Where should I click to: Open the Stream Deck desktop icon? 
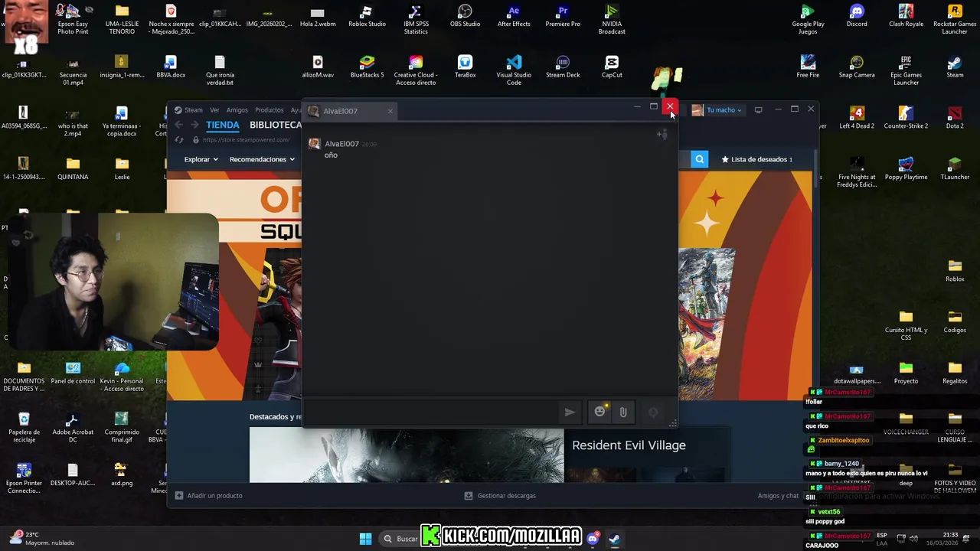pos(563,67)
